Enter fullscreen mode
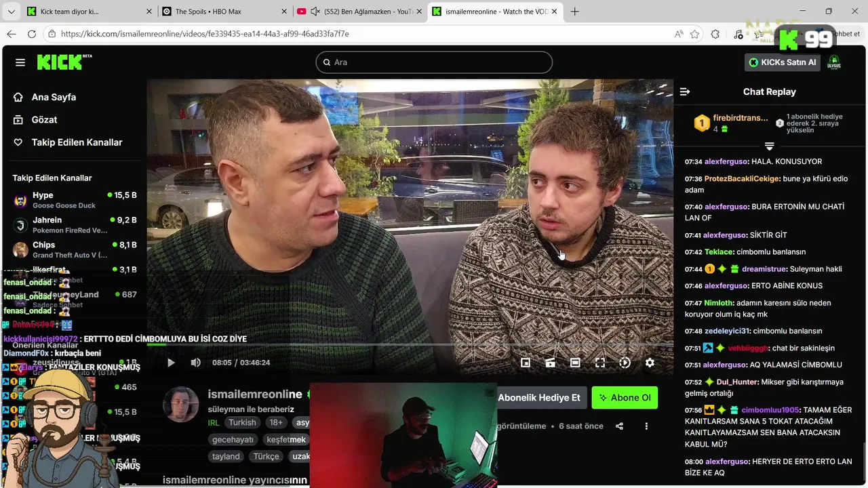This screenshot has height=488, width=868. pos(600,363)
